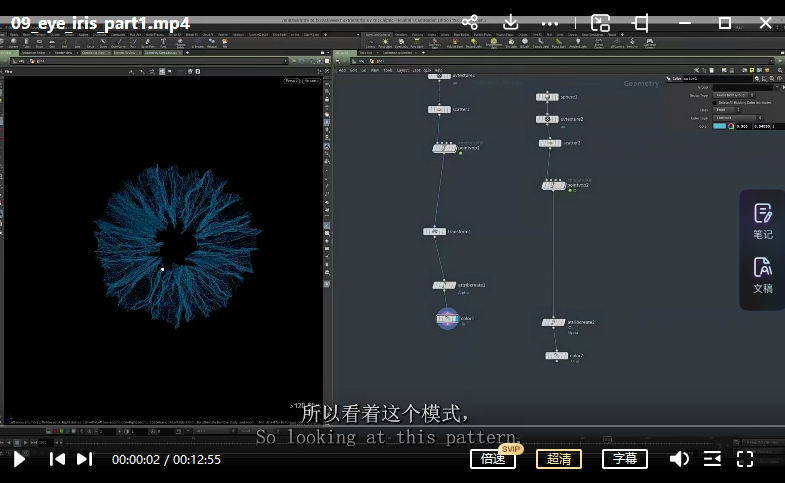Image resolution: width=785 pixels, height=483 pixels.
Task: Toggle fullscreen mode
Action: [x=745, y=459]
